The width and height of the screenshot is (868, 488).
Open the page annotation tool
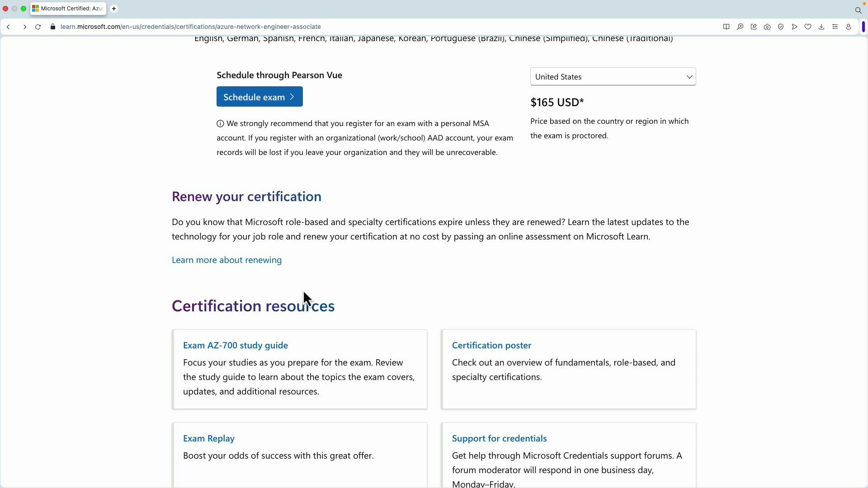754,27
